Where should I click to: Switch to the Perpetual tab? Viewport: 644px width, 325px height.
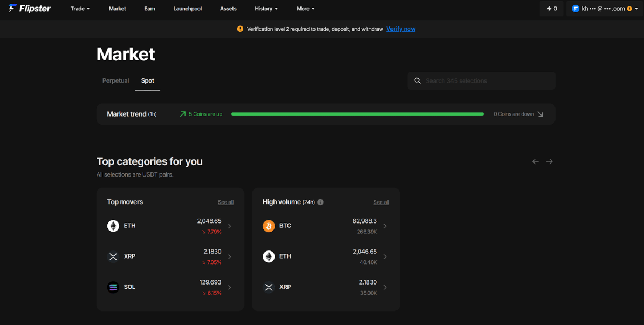click(x=115, y=80)
